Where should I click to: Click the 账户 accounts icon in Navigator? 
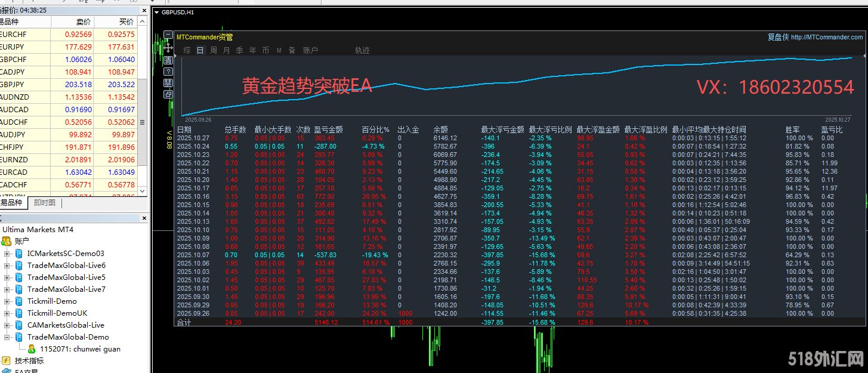tap(5, 242)
